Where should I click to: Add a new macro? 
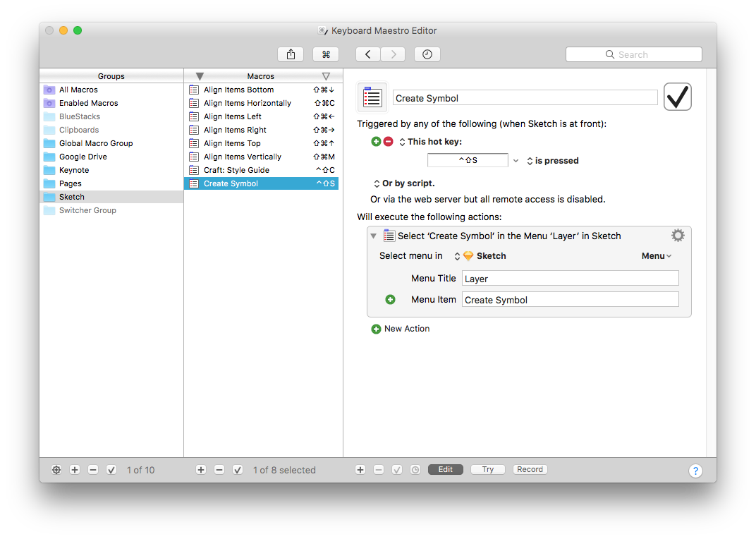[201, 470]
